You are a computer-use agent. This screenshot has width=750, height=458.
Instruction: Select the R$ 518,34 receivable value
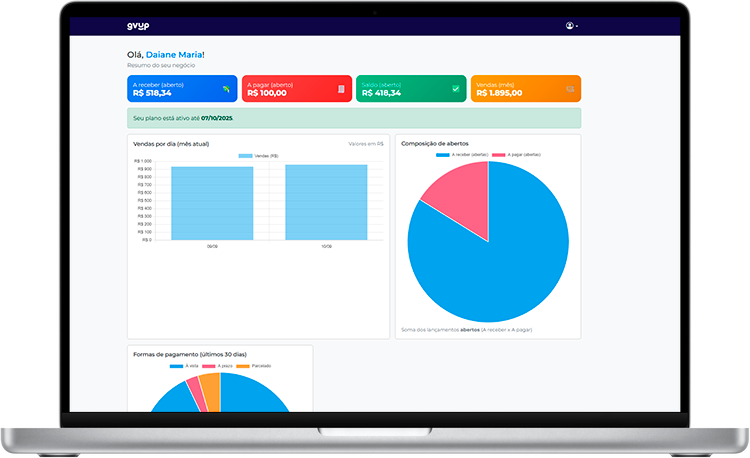(x=152, y=93)
